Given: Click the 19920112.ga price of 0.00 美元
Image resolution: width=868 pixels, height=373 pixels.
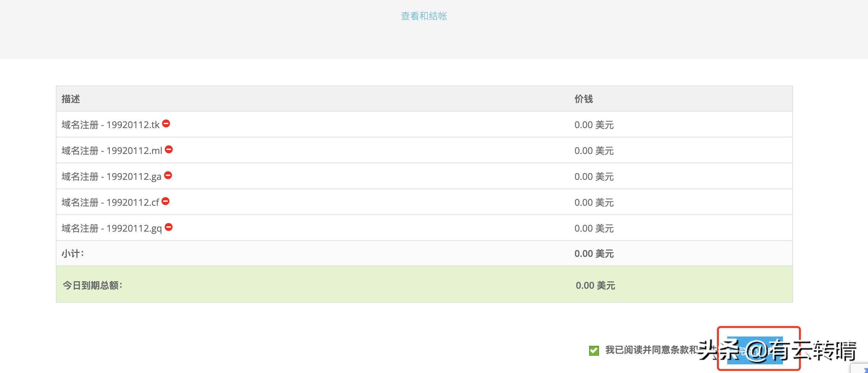Looking at the screenshot, I should [x=594, y=177].
